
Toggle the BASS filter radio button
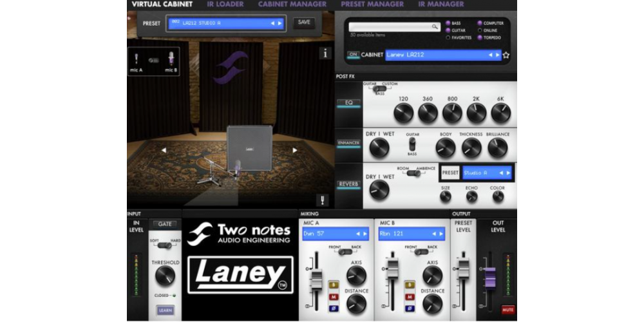pyautogui.click(x=448, y=23)
